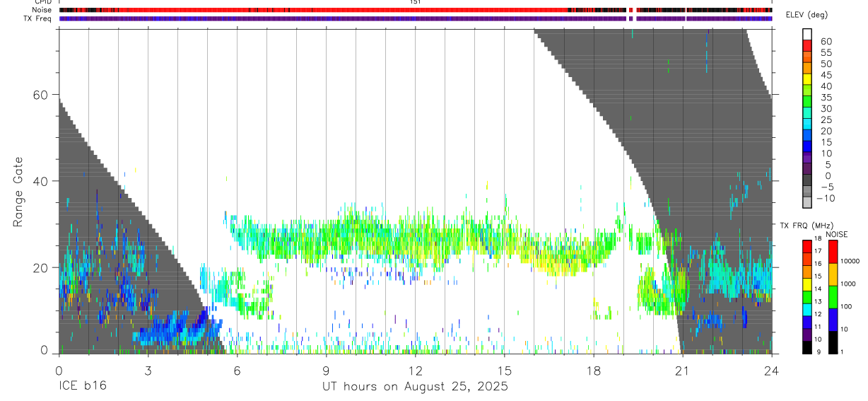Click the '40' label on ELEV colorbar
The image size is (868, 401).
tap(826, 86)
